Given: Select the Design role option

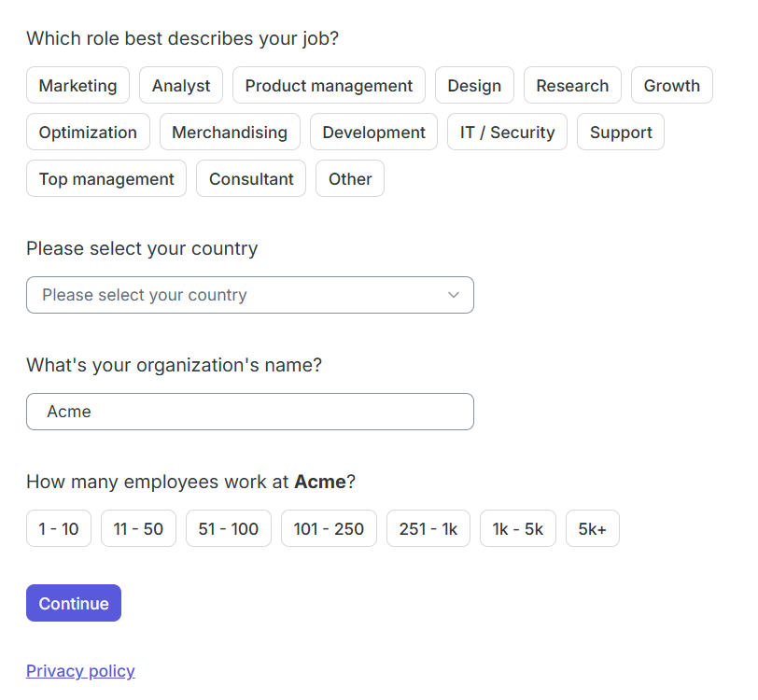Looking at the screenshot, I should point(474,85).
